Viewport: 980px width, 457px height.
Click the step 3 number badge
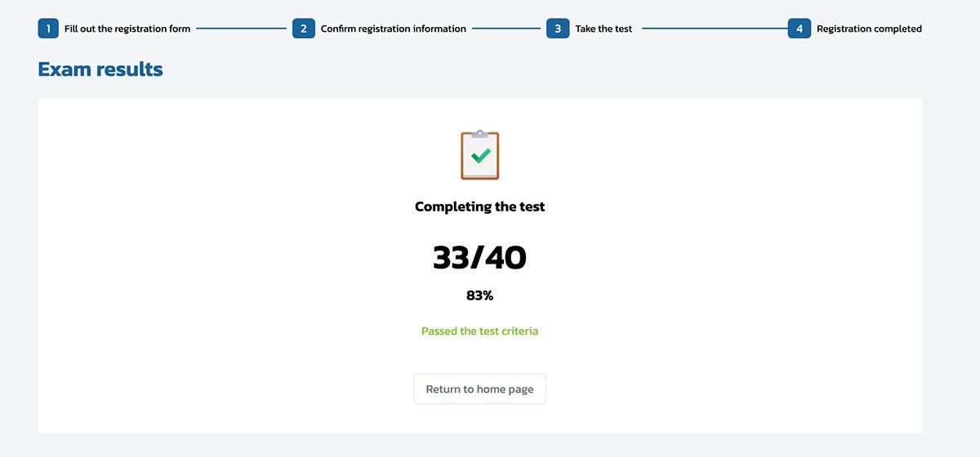pyautogui.click(x=558, y=29)
